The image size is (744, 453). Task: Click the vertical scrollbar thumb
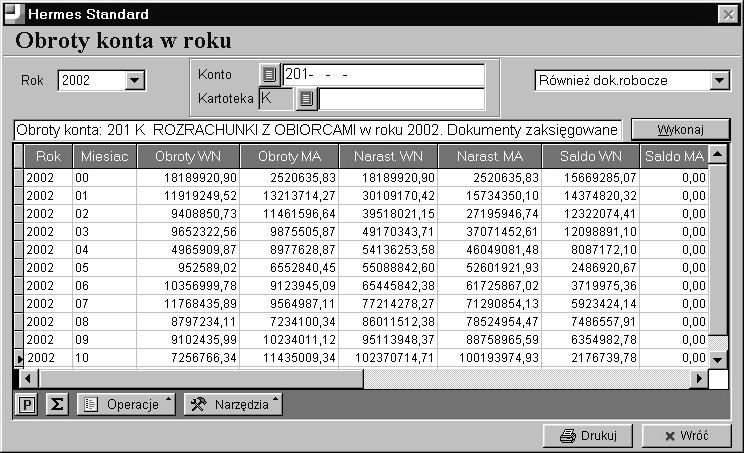[718, 250]
